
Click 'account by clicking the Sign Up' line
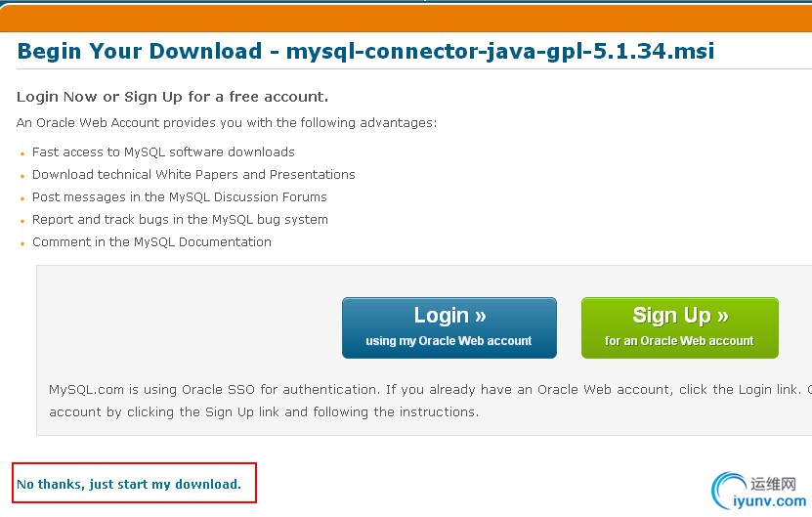pos(264,411)
